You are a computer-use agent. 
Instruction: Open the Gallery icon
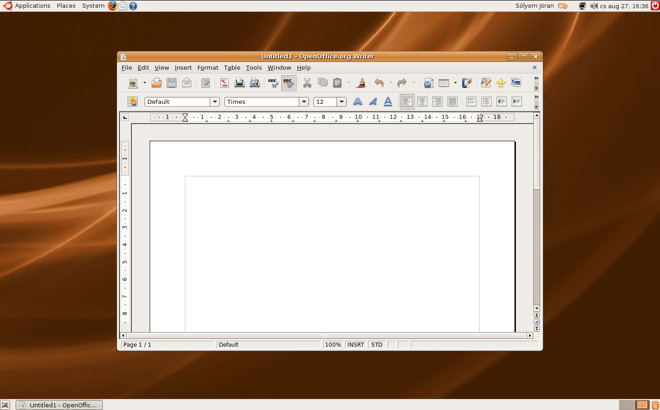click(x=516, y=83)
